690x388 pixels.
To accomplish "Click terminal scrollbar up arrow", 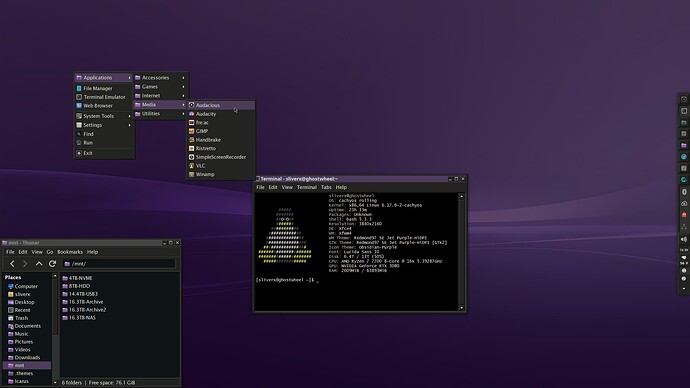I will [x=461, y=196].
